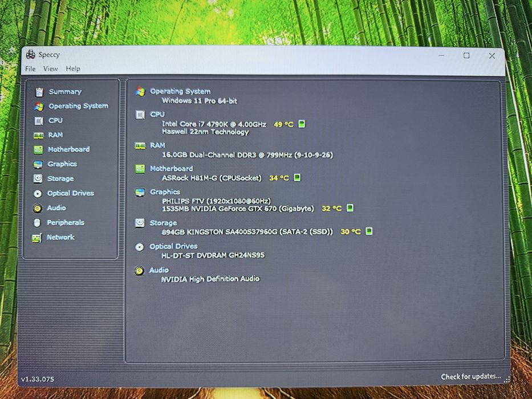Screen dimensions: 532x399
Task: Open the File menu
Action: coord(30,68)
